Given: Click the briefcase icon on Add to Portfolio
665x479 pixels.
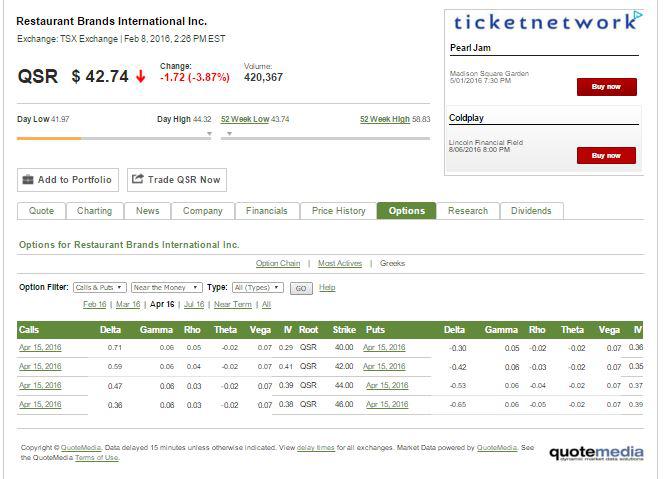Looking at the screenshot, I should pyautogui.click(x=28, y=180).
